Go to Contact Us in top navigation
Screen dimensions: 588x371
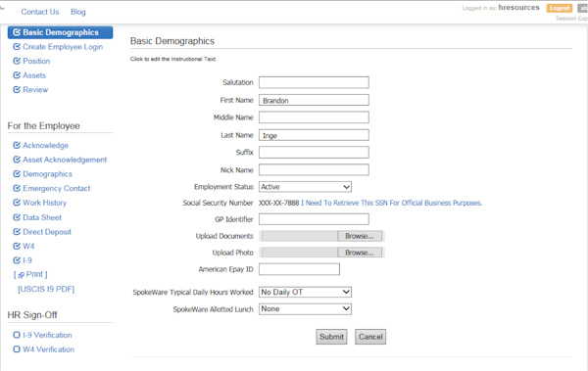(x=40, y=12)
